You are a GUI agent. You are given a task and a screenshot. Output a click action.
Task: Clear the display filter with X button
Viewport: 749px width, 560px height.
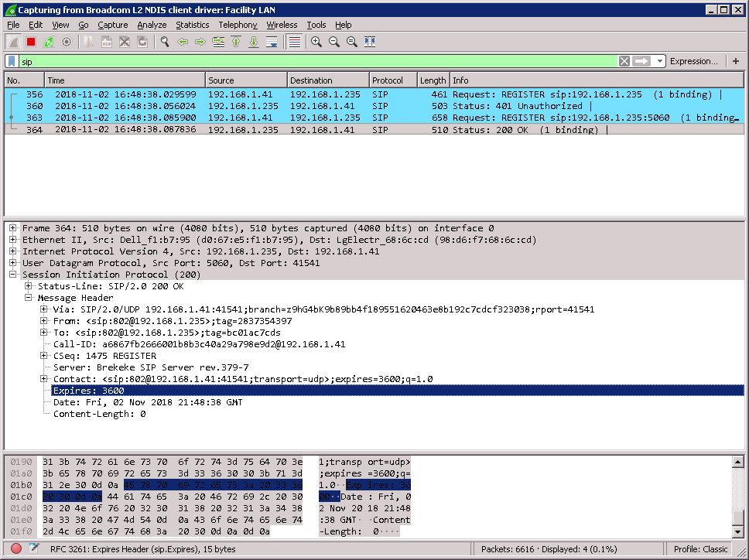tap(624, 61)
